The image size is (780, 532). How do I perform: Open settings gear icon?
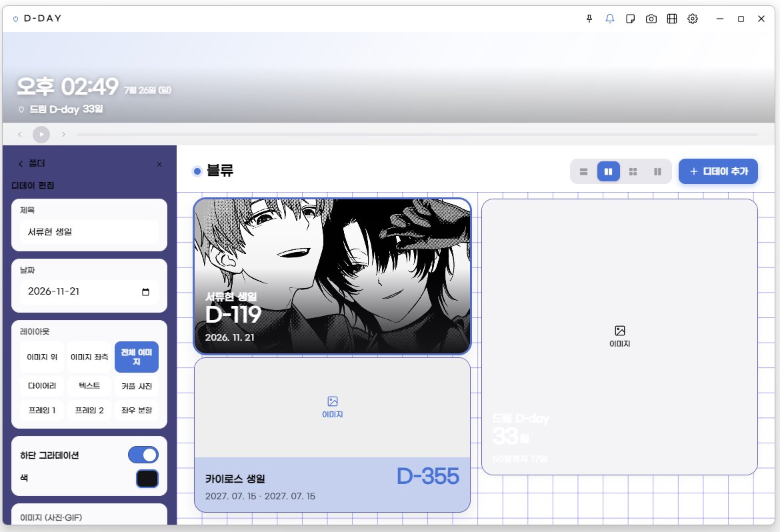click(x=693, y=19)
